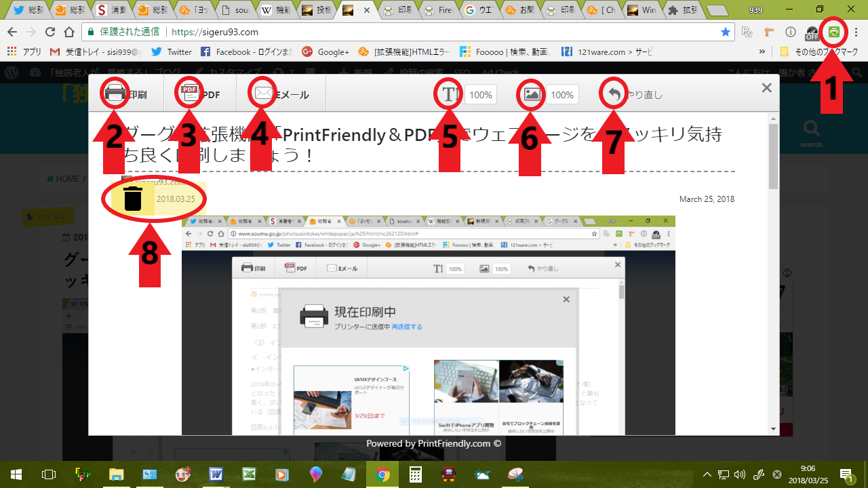Open Chrome's three-dot menu
This screenshot has height=488, width=868.
856,32
